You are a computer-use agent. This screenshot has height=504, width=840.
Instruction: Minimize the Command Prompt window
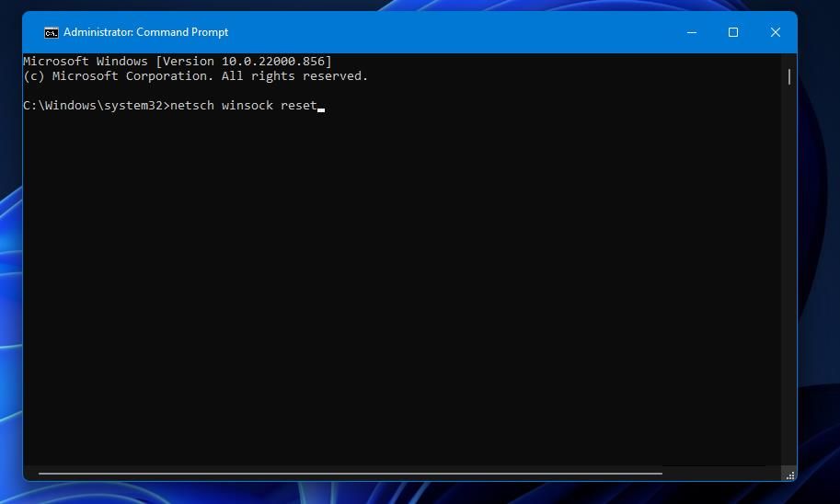coord(692,32)
